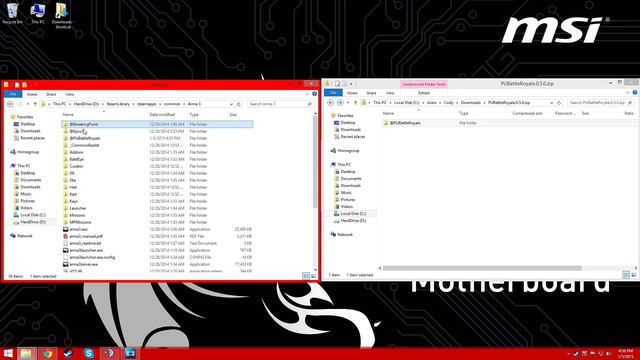Select arma3server.exe in the file list

click(x=84, y=264)
